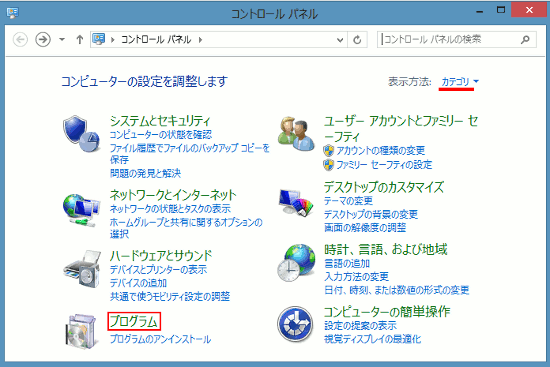550x367 pixels.
Task: Minimize the Control Panel window
Action: (x=479, y=12)
